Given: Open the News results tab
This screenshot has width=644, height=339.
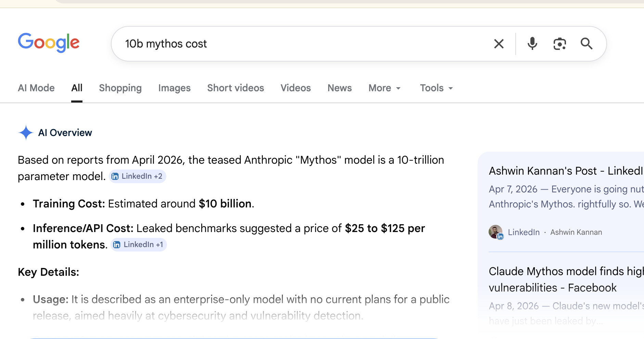Looking at the screenshot, I should pos(339,88).
